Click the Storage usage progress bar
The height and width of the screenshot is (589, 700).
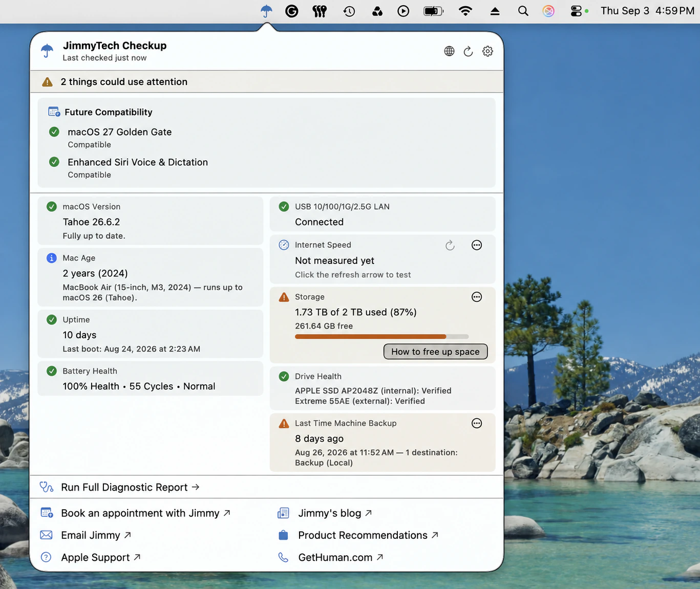pyautogui.click(x=381, y=337)
